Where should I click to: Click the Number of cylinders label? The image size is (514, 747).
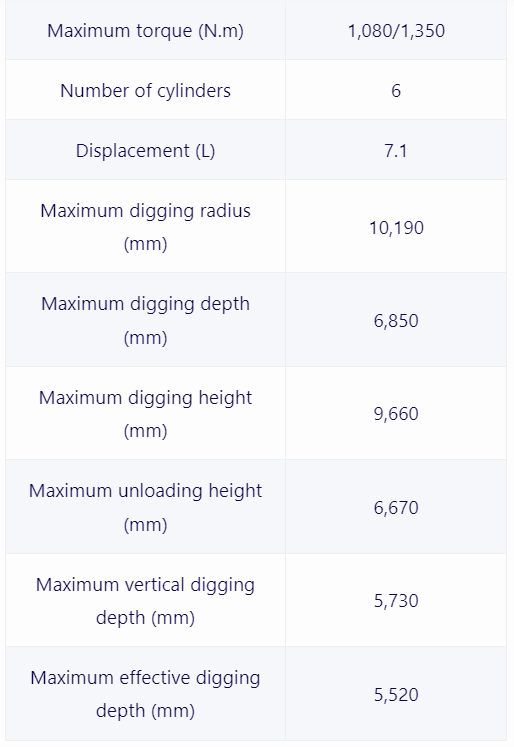point(145,91)
